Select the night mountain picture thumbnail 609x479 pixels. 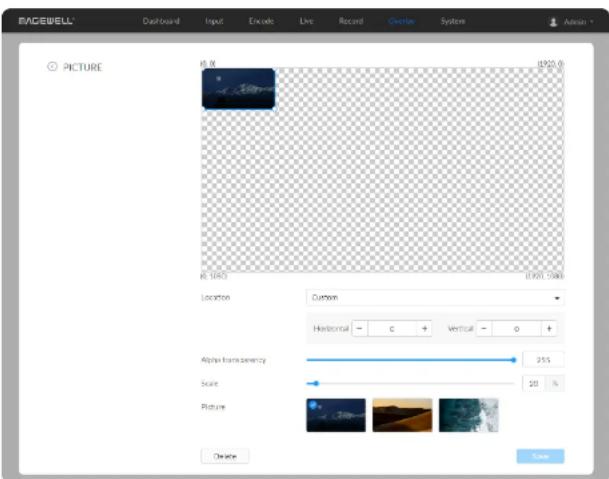point(336,415)
